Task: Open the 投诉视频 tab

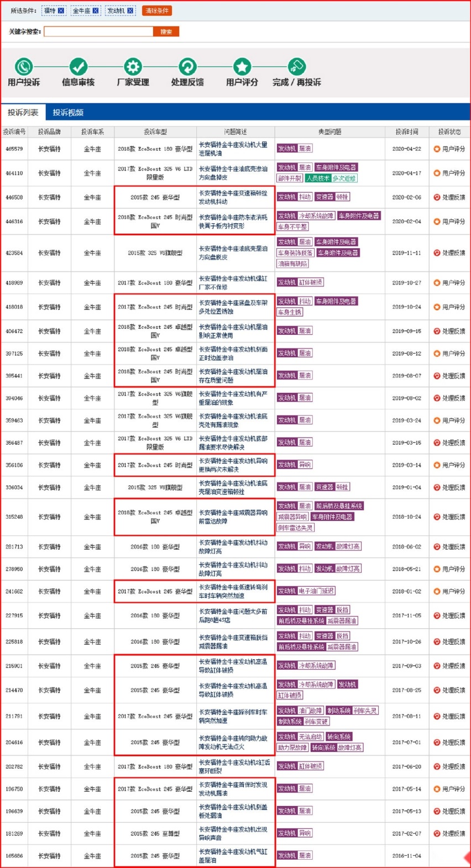Action: click(68, 113)
